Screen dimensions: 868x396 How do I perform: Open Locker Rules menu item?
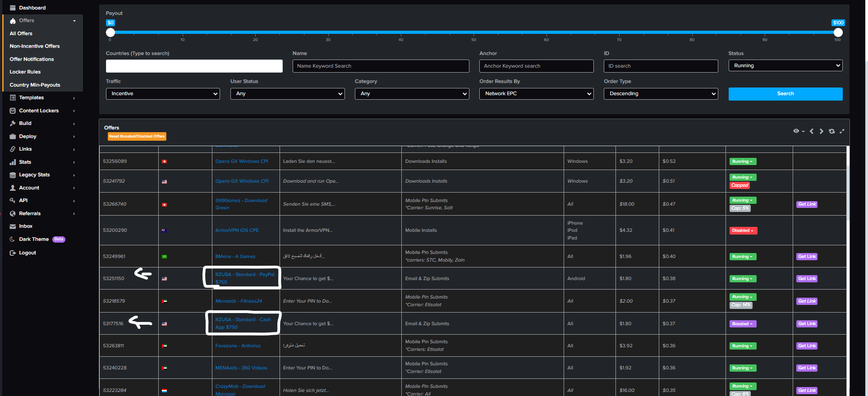click(x=25, y=72)
